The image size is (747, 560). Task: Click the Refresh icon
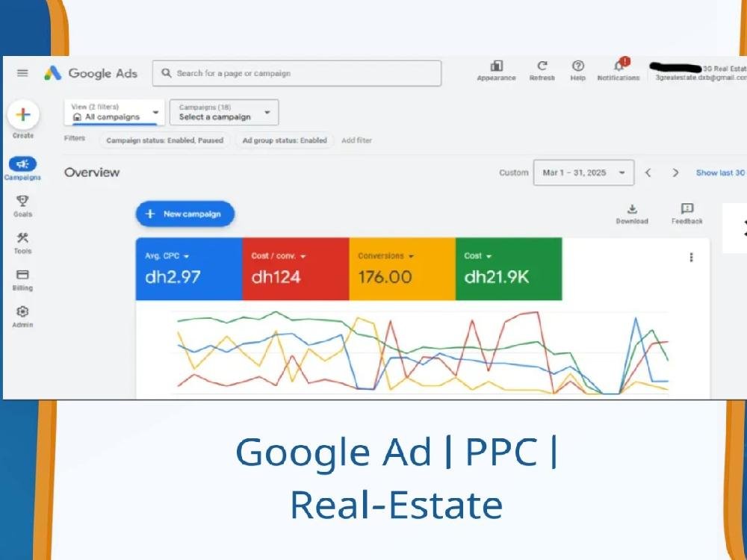pyautogui.click(x=542, y=66)
